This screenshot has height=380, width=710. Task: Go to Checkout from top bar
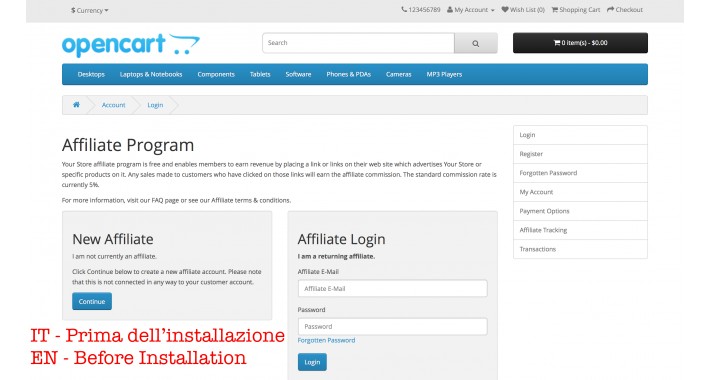click(x=625, y=10)
